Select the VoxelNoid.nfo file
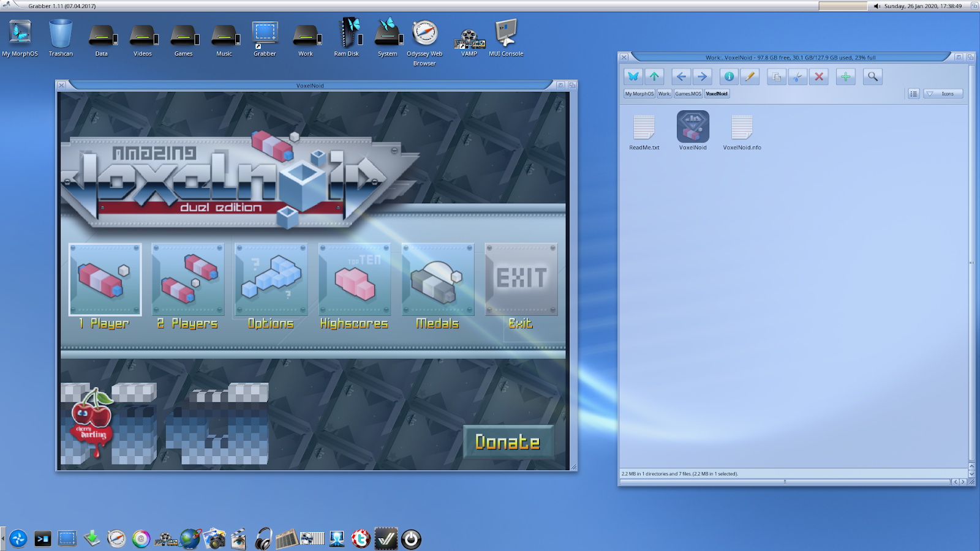Image resolution: width=980 pixels, height=551 pixels. (x=742, y=132)
